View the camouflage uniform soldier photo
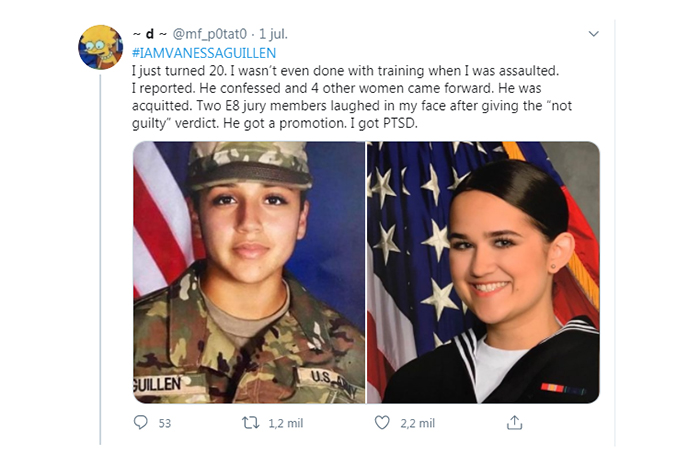Image resolution: width=700 pixels, height=466 pixels. (x=249, y=272)
